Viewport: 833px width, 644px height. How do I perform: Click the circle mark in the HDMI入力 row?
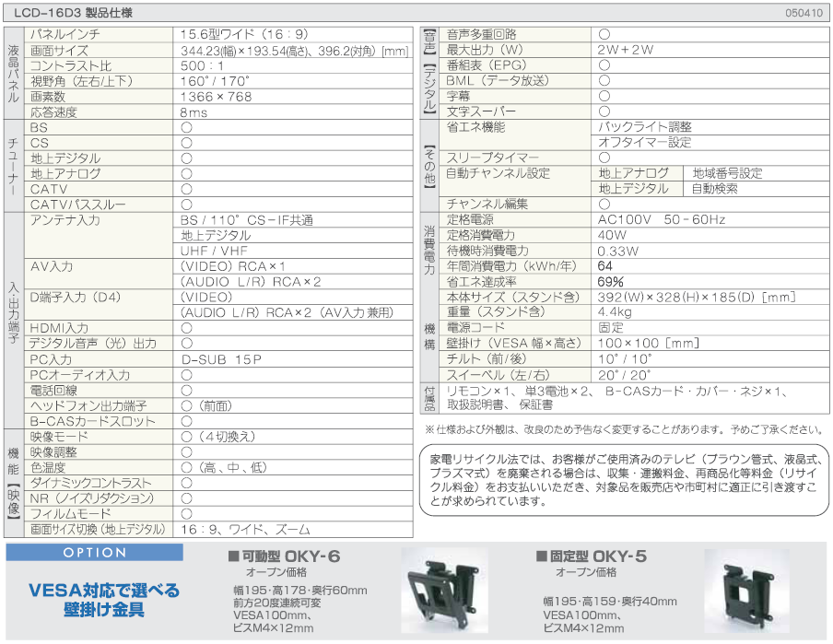pyautogui.click(x=186, y=328)
